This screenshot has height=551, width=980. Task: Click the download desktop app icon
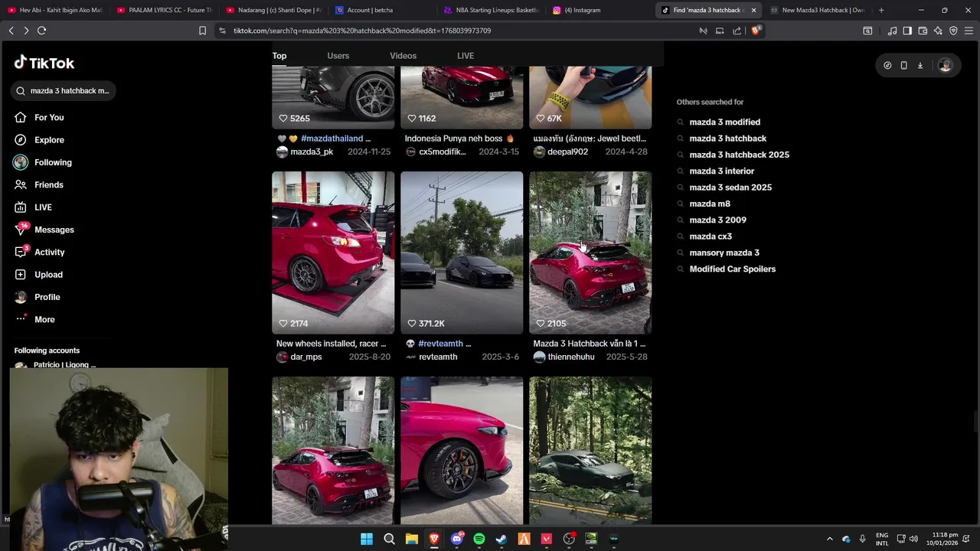point(920,66)
